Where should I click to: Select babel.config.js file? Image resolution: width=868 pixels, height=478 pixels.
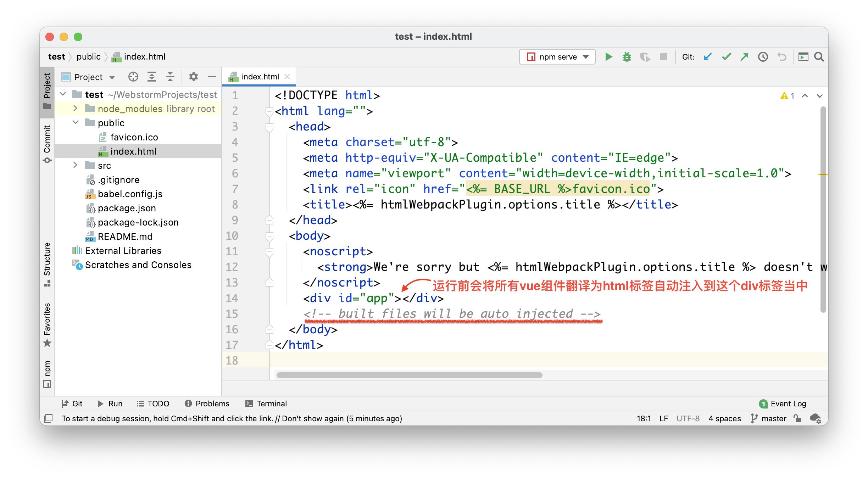click(x=138, y=194)
